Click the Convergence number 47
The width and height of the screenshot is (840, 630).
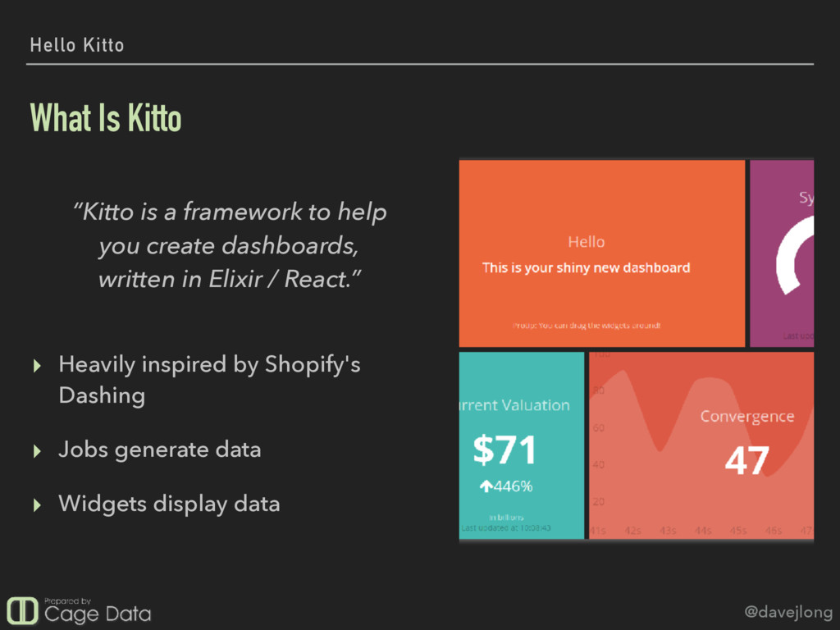point(746,461)
